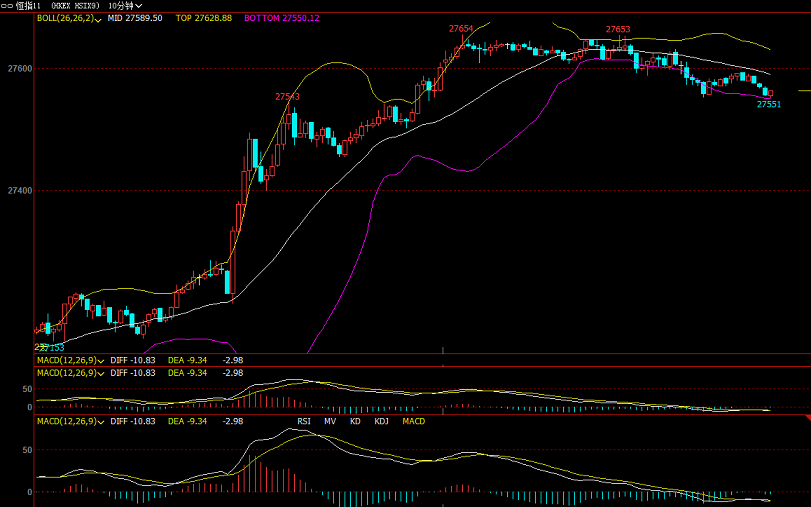Click the BOLL MID 27589.50 readout
Image resolution: width=811 pixels, height=507 pixels.
[x=135, y=18]
